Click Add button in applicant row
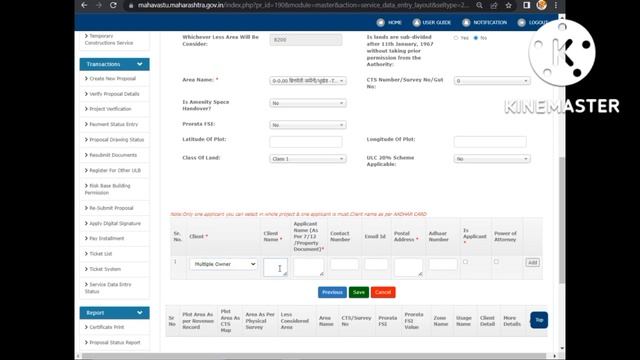 click(532, 262)
